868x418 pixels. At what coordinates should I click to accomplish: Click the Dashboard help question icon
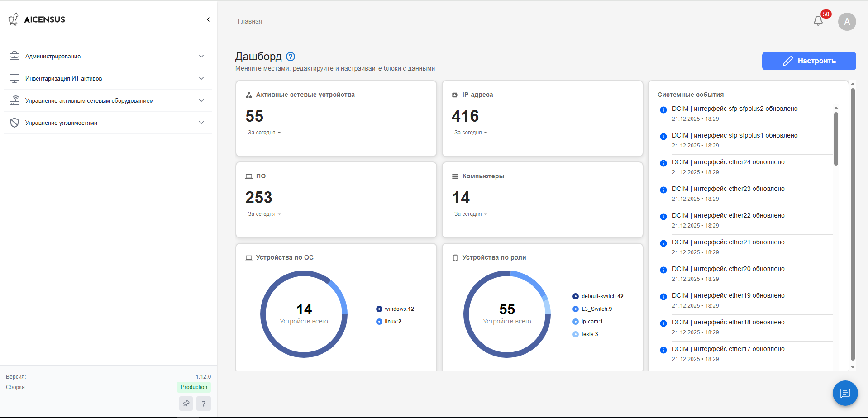291,57
